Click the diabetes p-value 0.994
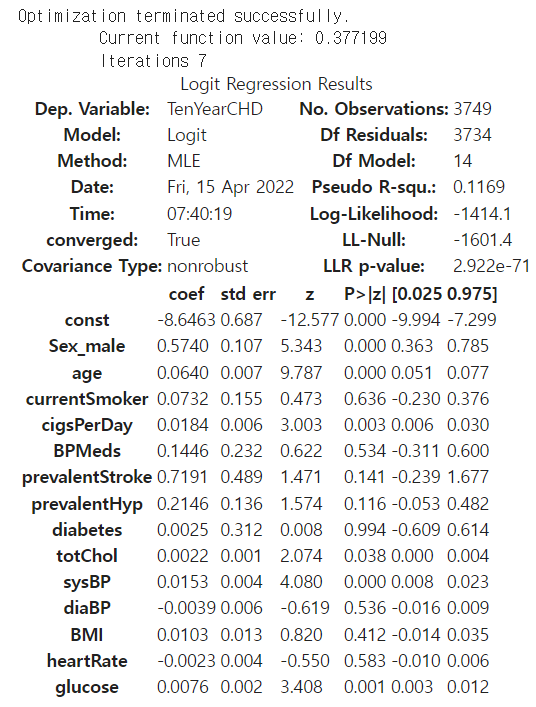 (x=365, y=530)
